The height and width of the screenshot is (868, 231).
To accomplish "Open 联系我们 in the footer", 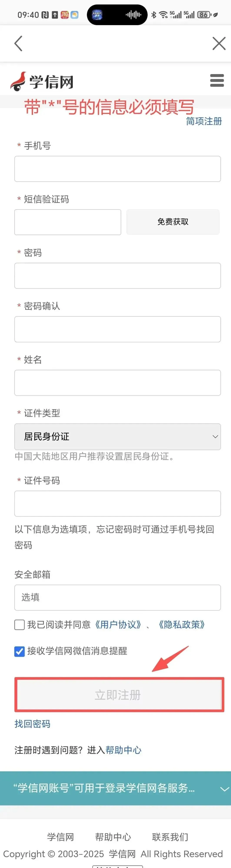I will [x=170, y=837].
